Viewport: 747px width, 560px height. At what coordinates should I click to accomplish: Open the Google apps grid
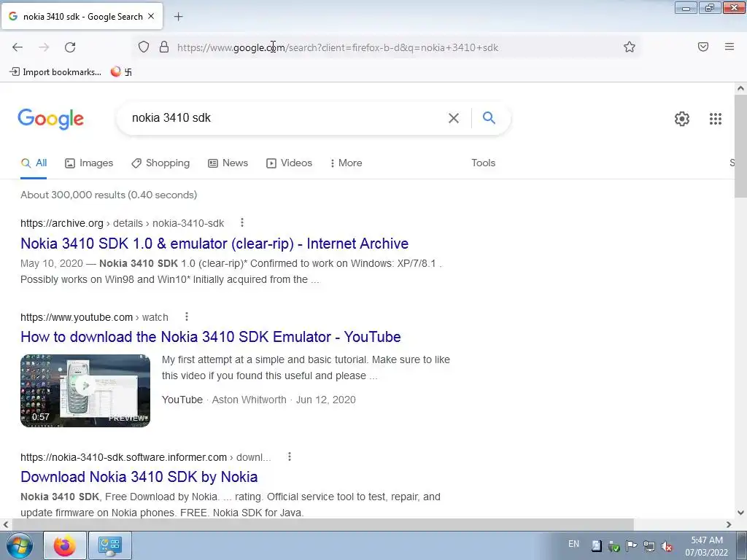pos(715,119)
